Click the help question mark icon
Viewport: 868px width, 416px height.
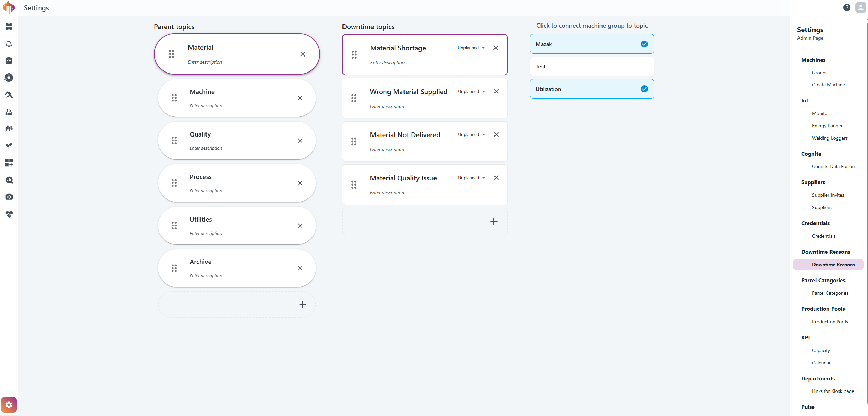[x=847, y=7]
